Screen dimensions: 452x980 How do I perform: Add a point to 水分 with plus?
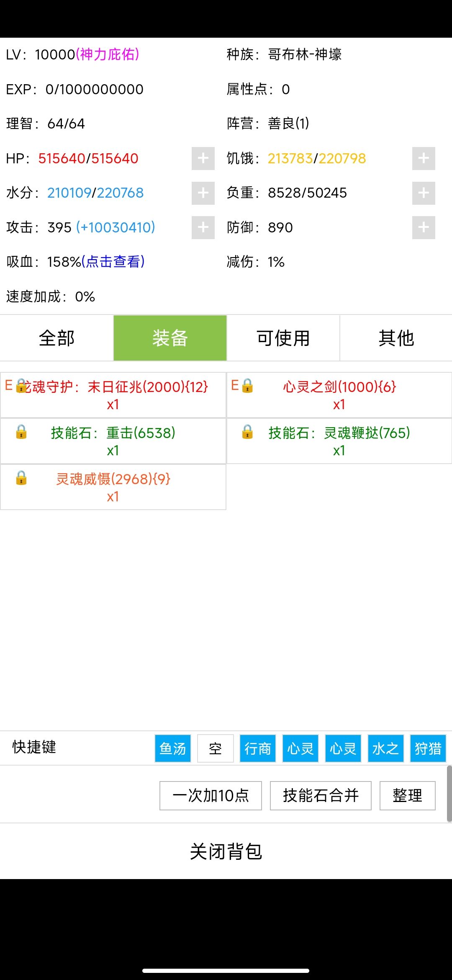coord(203,193)
